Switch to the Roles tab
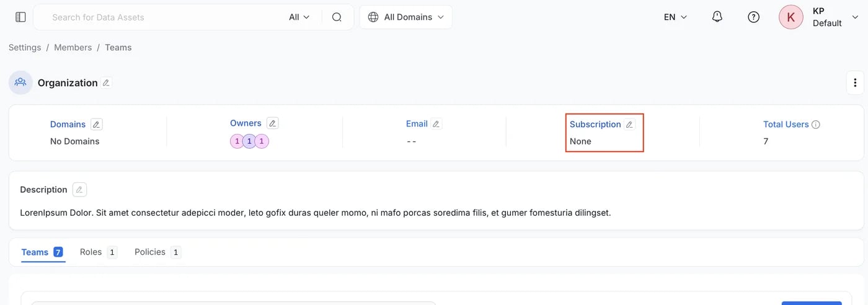The width and height of the screenshot is (868, 305). (x=98, y=252)
